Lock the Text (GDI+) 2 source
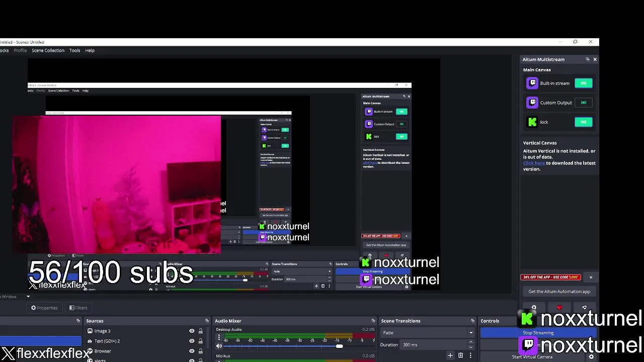Viewport: 644px width, 362px height. tap(200, 341)
